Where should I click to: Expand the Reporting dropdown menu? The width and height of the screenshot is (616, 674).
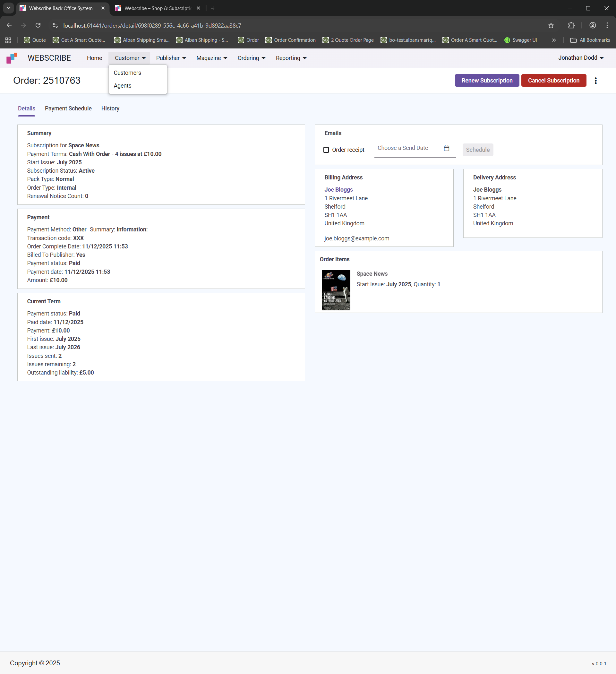tap(291, 58)
